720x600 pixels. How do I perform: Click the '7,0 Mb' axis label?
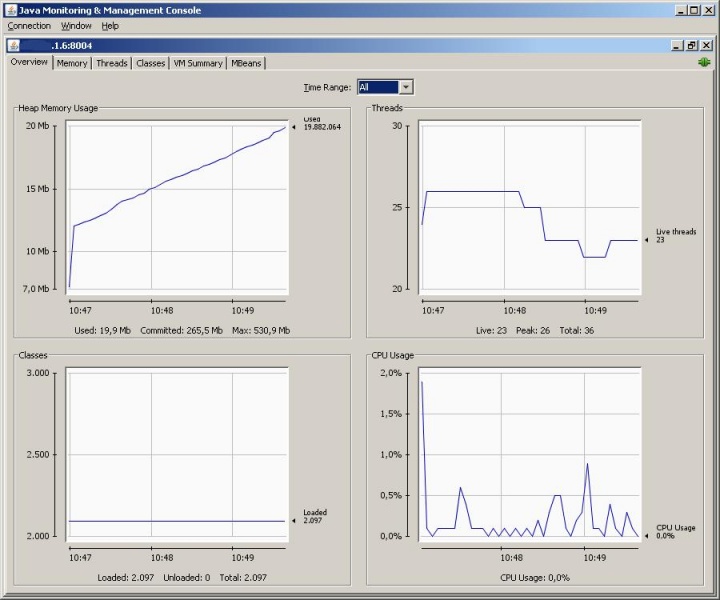pyautogui.click(x=36, y=289)
